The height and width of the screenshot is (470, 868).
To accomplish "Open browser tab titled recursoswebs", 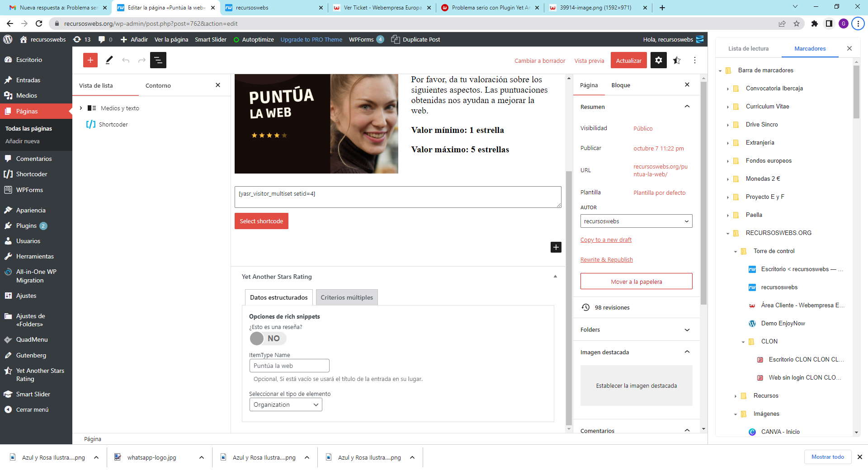I will point(274,7).
